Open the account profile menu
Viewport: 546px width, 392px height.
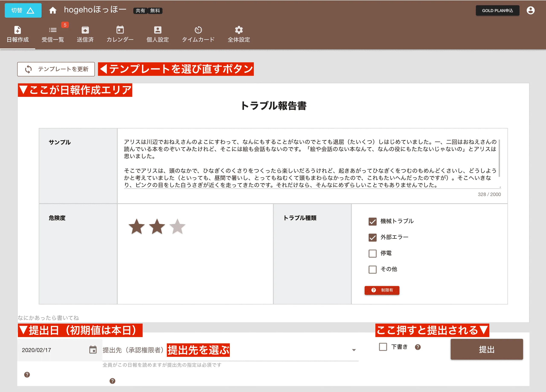pos(531,10)
